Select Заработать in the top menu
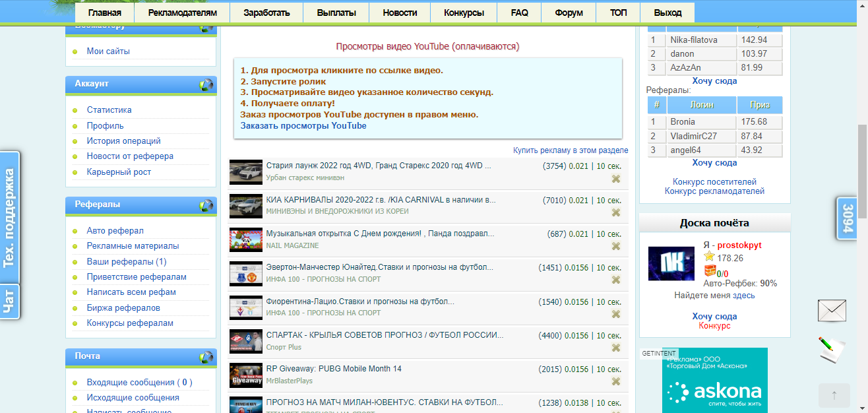The image size is (868, 413). tap(266, 13)
